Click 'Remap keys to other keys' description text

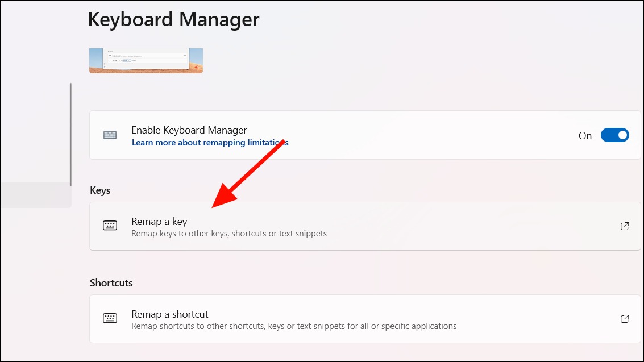coord(229,234)
